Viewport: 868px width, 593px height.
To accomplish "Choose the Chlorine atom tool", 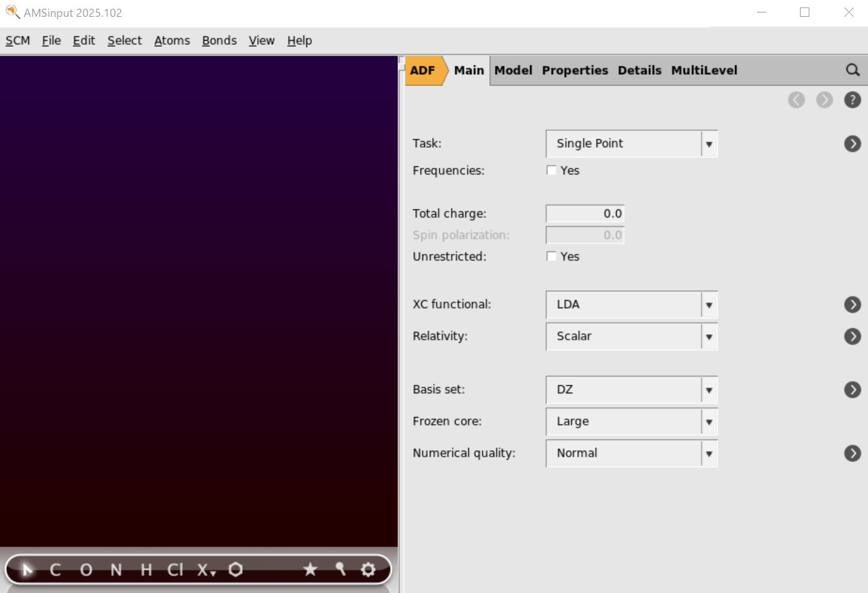I will tap(175, 570).
